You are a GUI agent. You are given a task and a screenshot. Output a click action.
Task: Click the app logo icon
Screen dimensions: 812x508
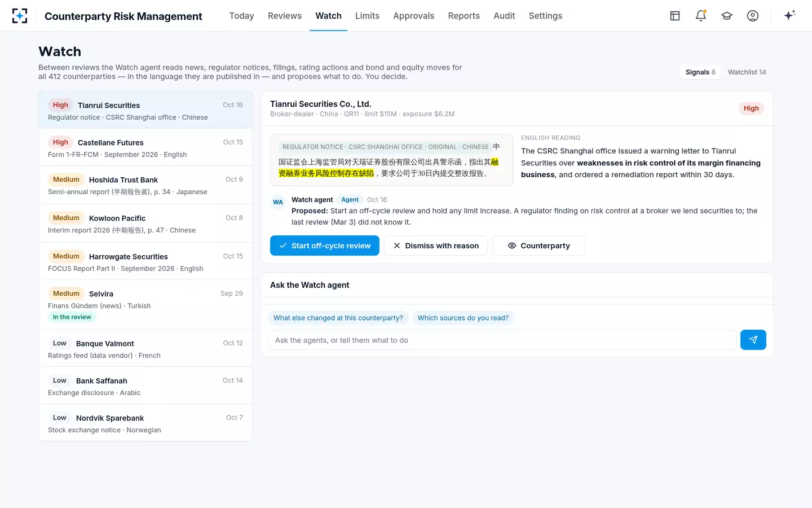[20, 16]
